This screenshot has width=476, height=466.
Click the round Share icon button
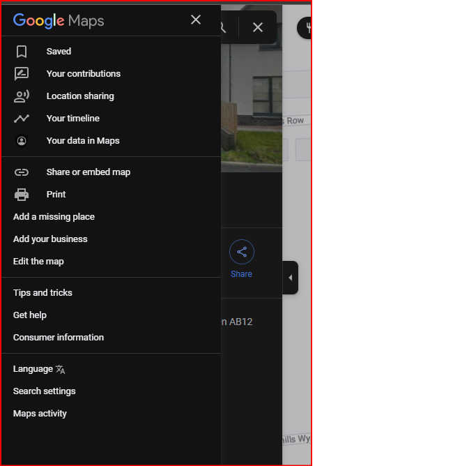point(242,252)
